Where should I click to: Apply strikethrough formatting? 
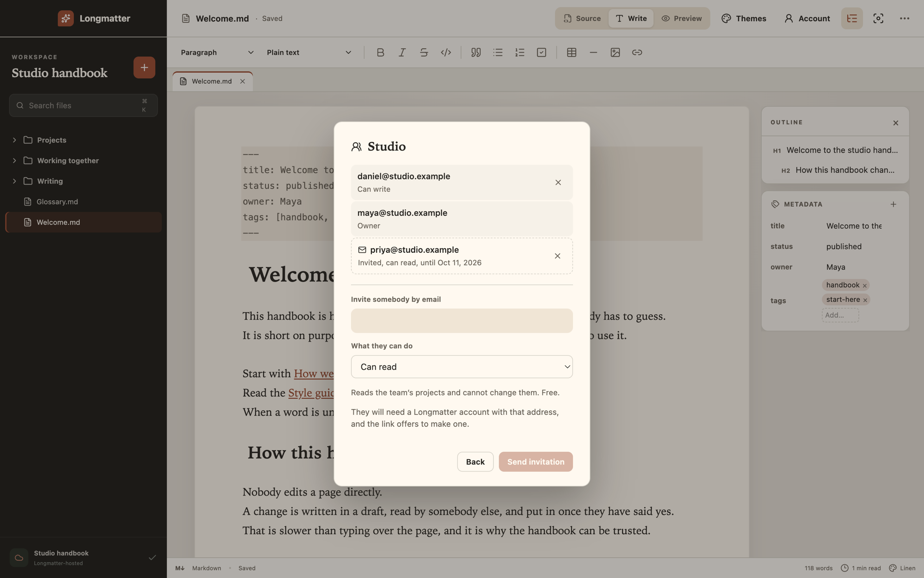coord(424,52)
